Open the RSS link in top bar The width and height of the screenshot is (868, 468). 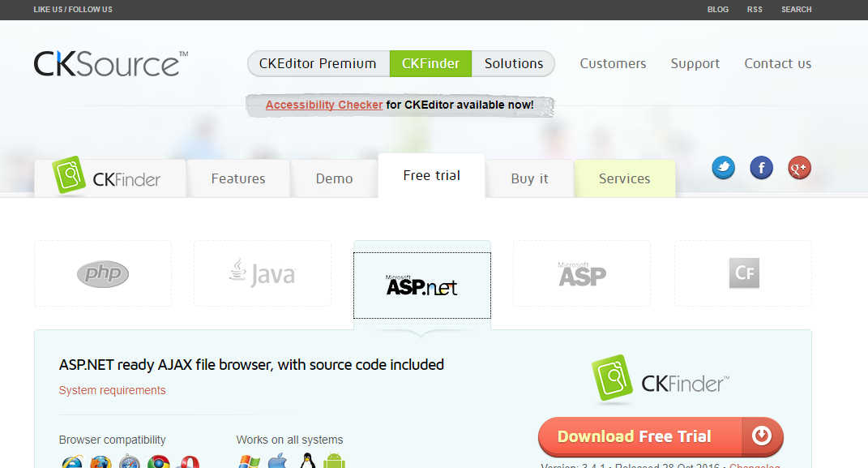[755, 10]
